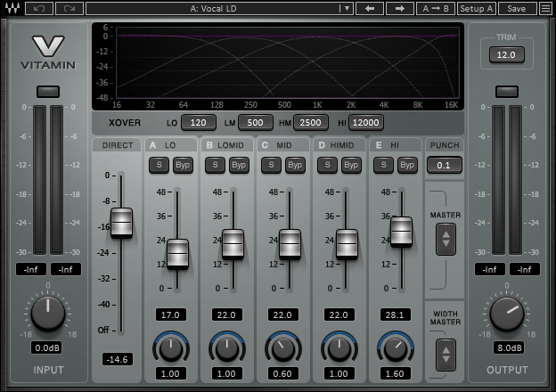
Task: Click the HI band level value 28.1
Action: (x=395, y=314)
